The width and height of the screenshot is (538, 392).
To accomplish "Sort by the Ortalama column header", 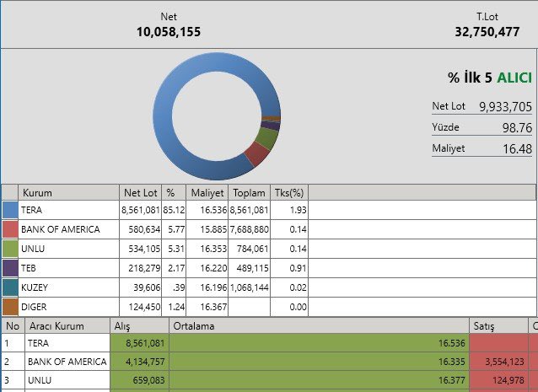I will [319, 325].
